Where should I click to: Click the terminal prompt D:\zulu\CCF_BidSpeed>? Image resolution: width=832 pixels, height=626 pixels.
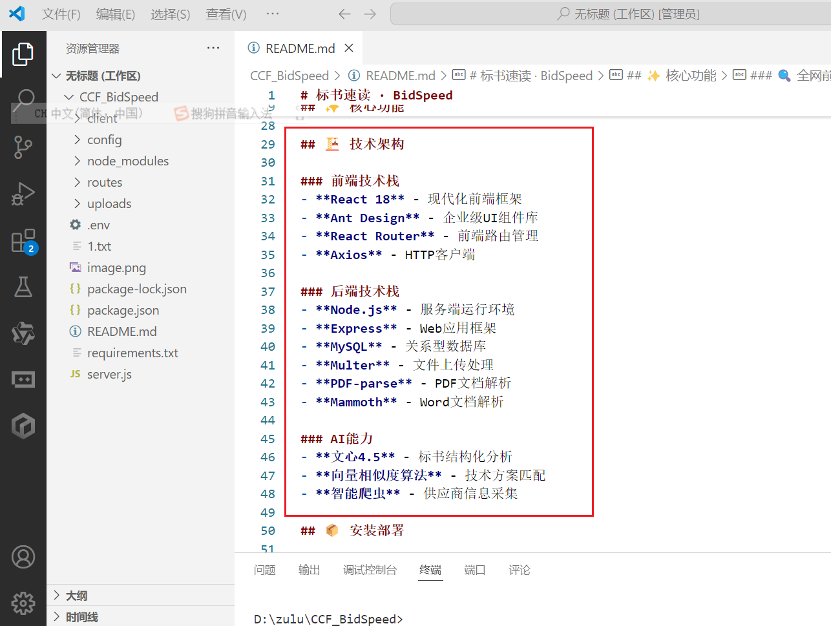[x=328, y=619]
